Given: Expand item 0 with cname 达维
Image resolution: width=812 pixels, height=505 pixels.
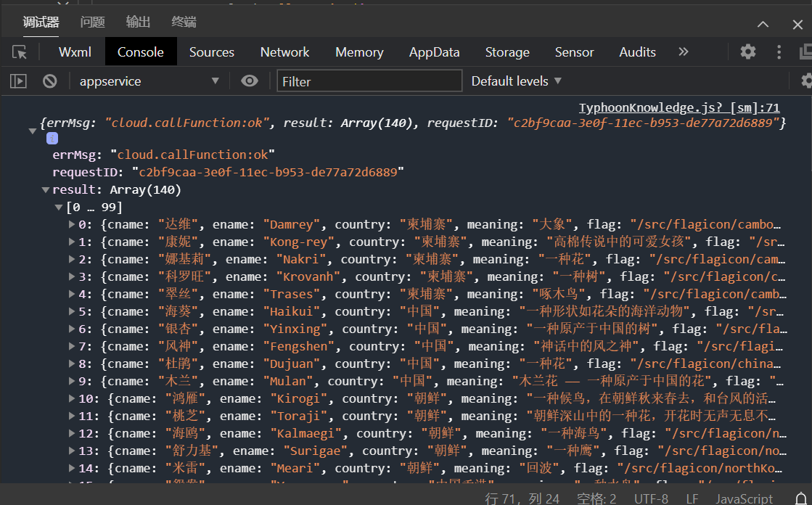Looking at the screenshot, I should [72, 225].
